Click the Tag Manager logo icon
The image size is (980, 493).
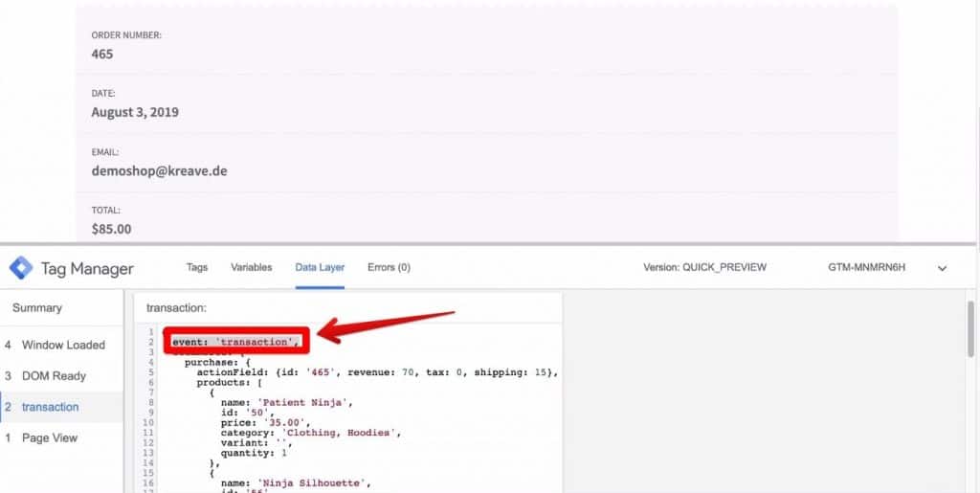pos(21,268)
